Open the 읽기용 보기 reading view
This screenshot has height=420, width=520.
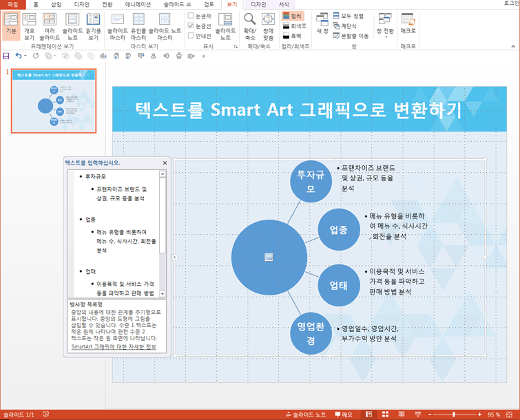[93, 26]
